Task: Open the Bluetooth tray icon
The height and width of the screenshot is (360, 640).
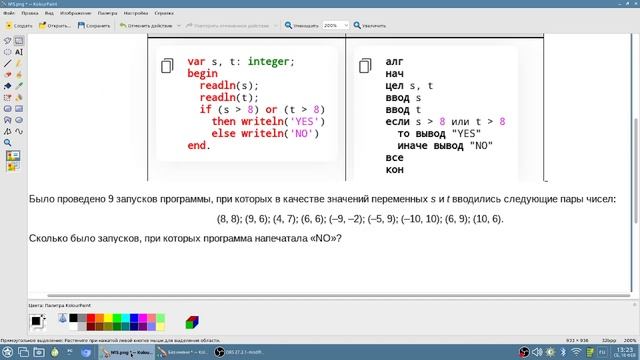Action: 563,352
